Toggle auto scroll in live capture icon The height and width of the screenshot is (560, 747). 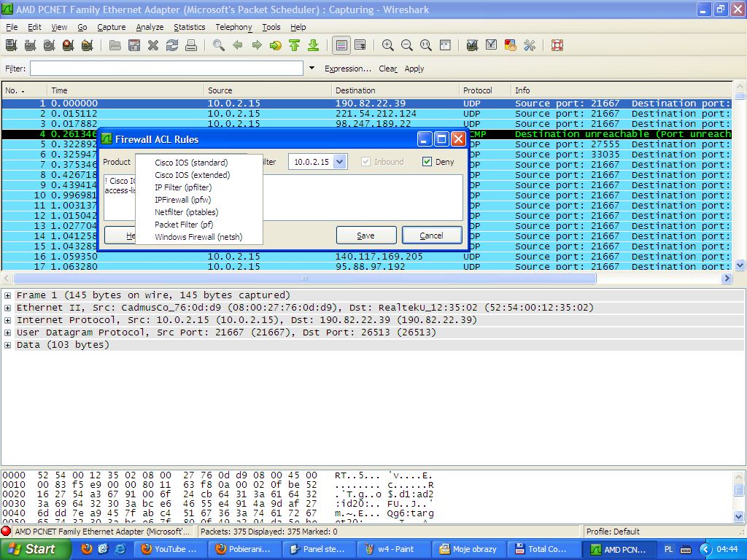tap(360, 45)
